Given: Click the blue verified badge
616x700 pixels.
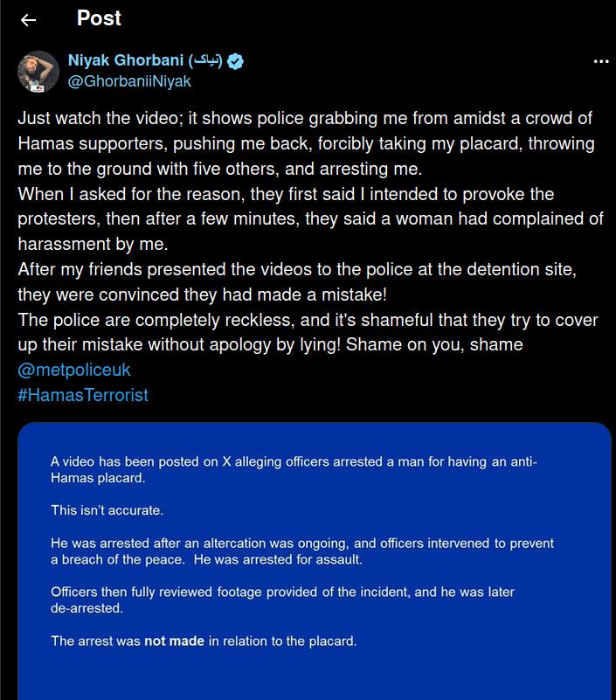Looking at the screenshot, I should pyautogui.click(x=235, y=61).
